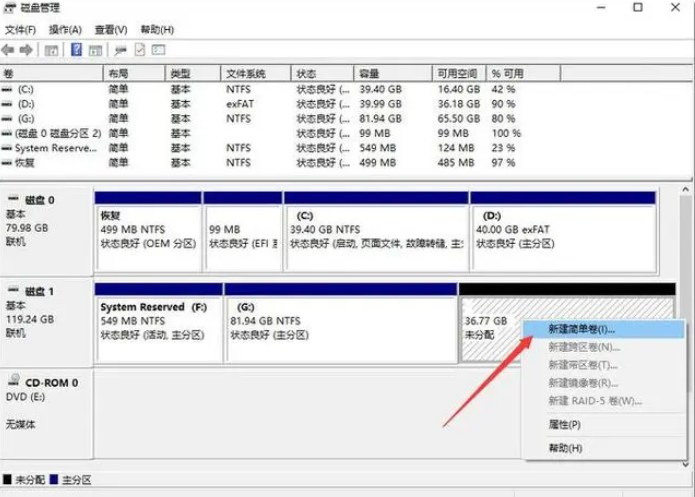Select the (G:) volume row in list
Image resolution: width=695 pixels, height=497 pixels.
click(x=266, y=119)
